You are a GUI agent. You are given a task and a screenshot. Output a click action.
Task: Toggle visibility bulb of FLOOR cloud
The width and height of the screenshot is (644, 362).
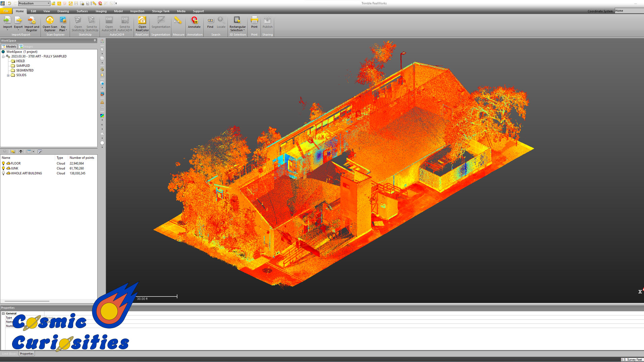(4, 164)
